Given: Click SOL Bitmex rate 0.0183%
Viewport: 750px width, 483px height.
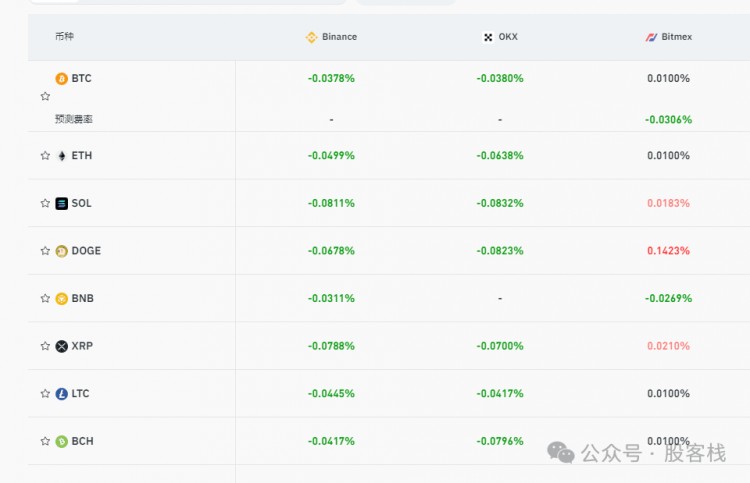Looking at the screenshot, I should (668, 203).
